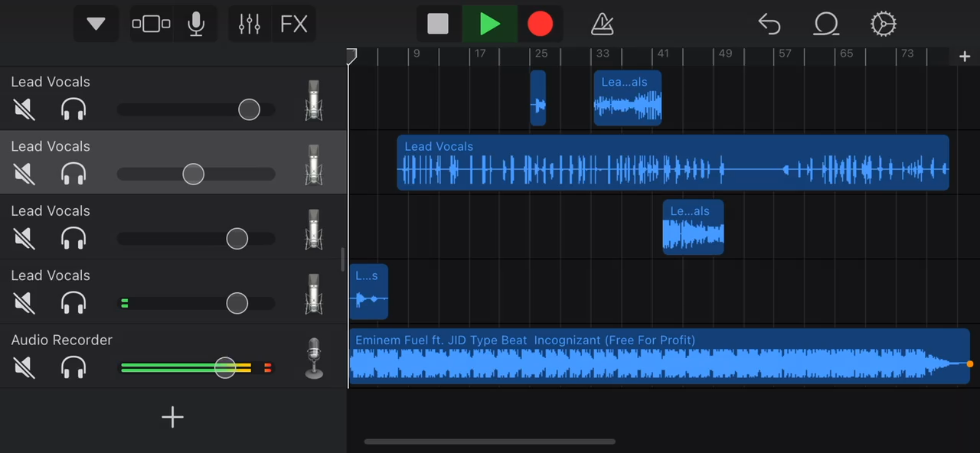Viewport: 980px width, 453px height.
Task: Select 'Audio Recorder' track name
Action: coord(62,340)
